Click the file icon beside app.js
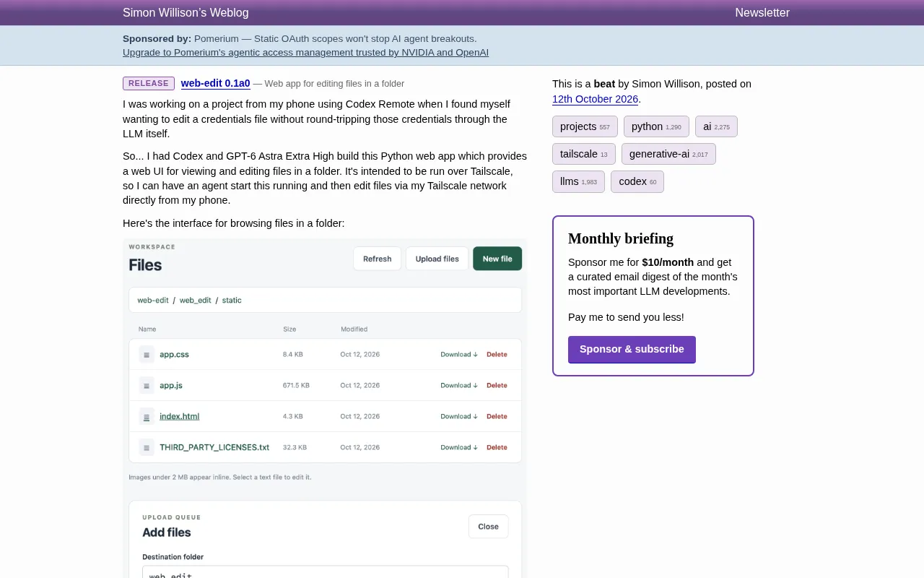This screenshot has width=924, height=578. click(x=147, y=386)
